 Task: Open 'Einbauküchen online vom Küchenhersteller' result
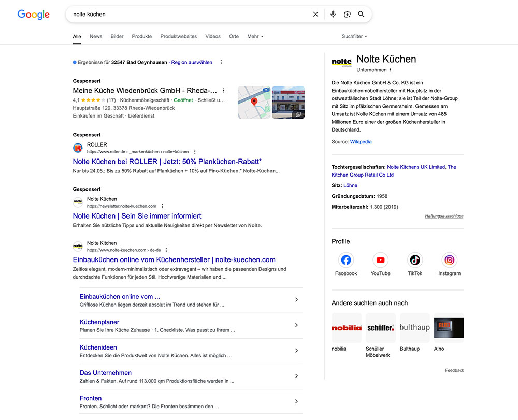174,260
